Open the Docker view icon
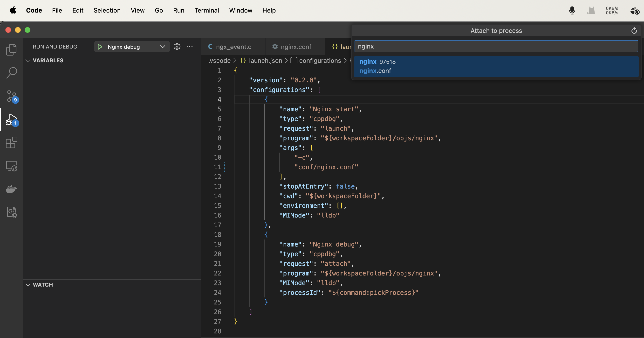 pyautogui.click(x=11, y=189)
